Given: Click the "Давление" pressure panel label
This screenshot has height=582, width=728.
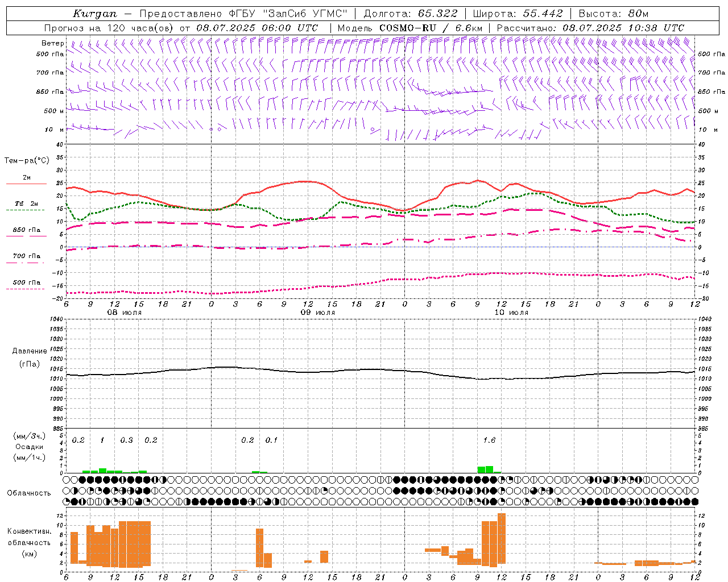Looking at the screenshot, I should (x=29, y=351).
